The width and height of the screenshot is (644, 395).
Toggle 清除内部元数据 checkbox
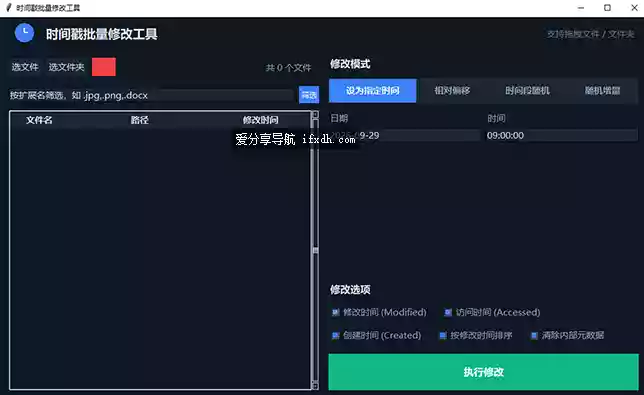click(x=534, y=335)
